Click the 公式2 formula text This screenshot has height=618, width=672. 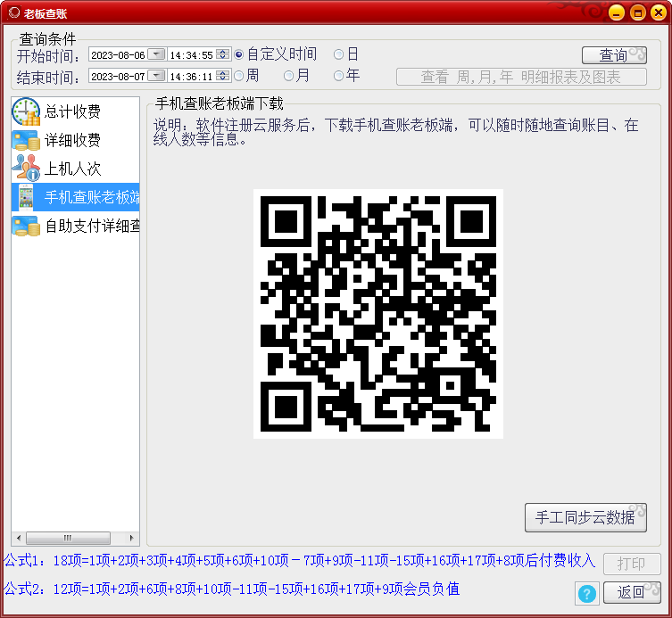coord(231,589)
